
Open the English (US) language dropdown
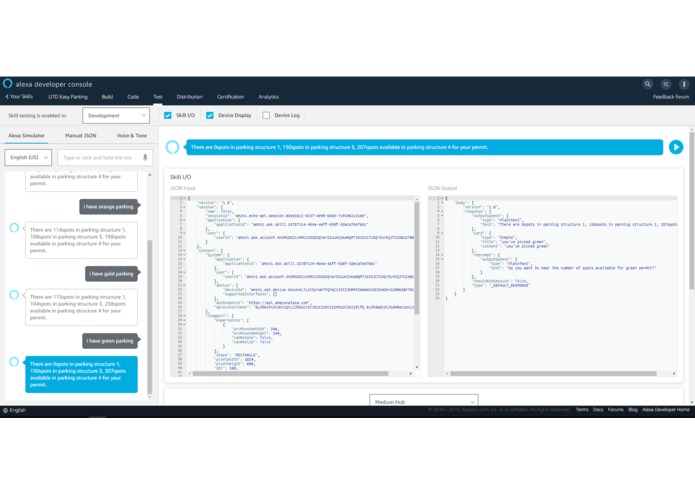(x=28, y=157)
